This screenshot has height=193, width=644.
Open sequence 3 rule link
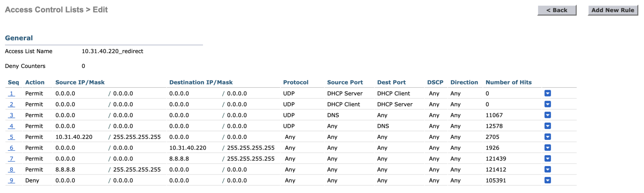(11, 115)
